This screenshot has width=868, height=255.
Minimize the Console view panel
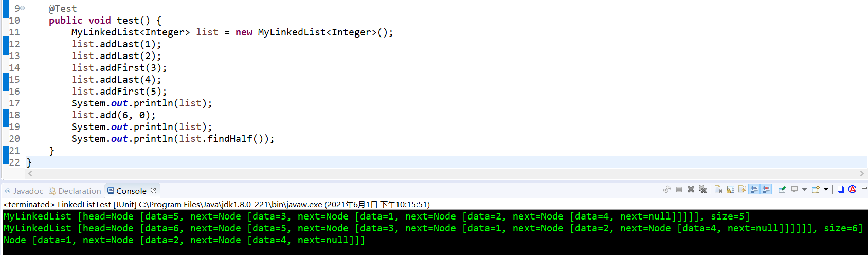(864, 188)
